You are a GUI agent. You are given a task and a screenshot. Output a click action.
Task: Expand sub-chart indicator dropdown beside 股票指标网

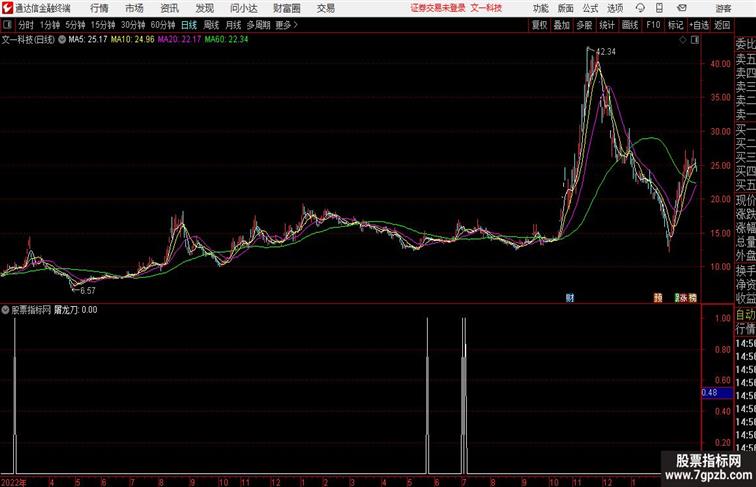click(x=5, y=310)
